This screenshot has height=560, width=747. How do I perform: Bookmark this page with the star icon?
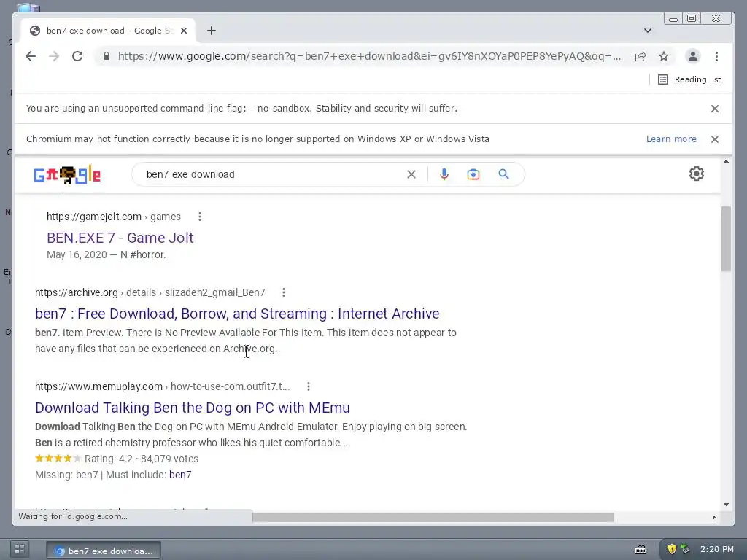tap(664, 56)
